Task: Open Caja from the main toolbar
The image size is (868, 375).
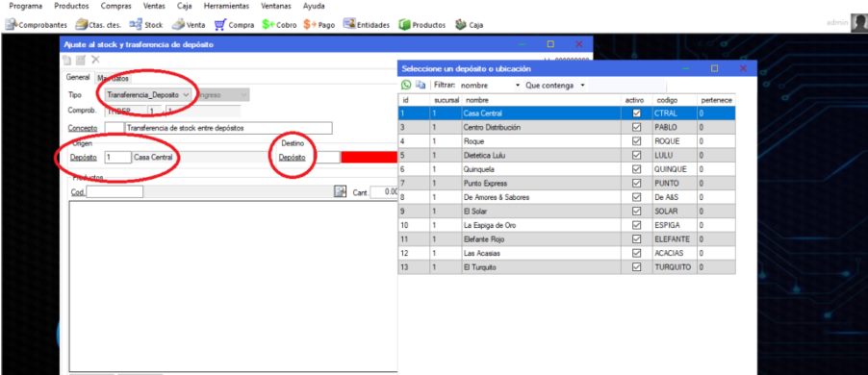Action: click(470, 25)
